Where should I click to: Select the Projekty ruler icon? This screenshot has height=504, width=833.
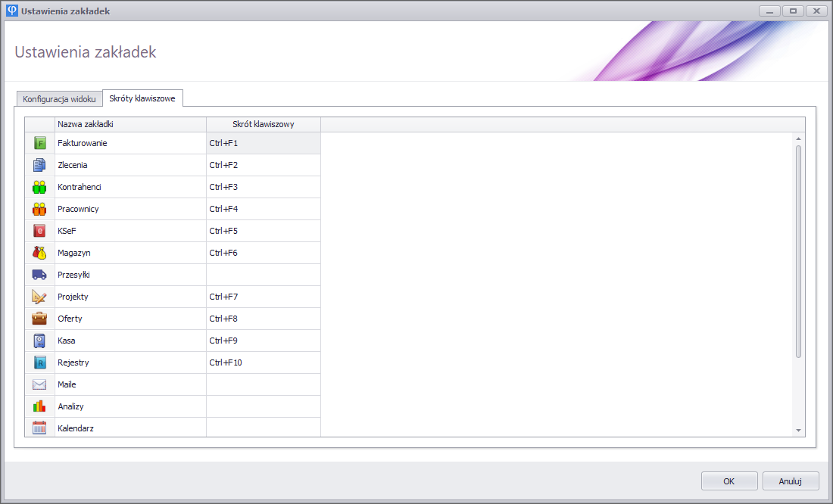[x=40, y=297]
